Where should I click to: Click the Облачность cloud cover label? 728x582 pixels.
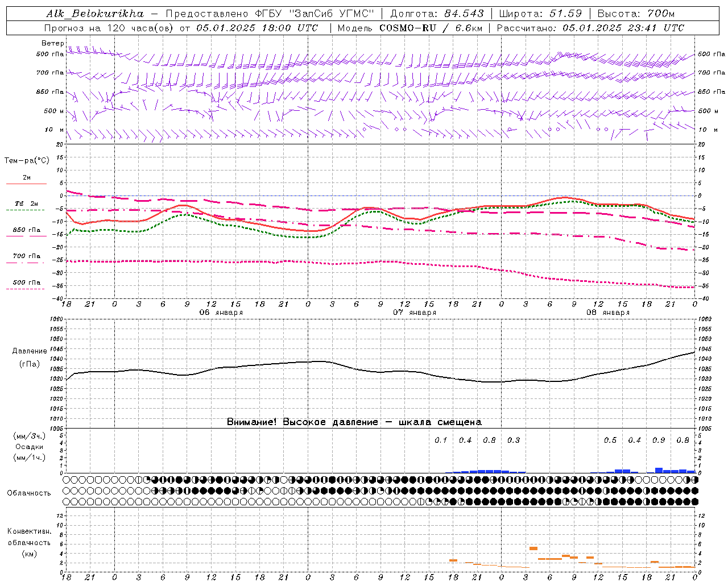(x=29, y=493)
